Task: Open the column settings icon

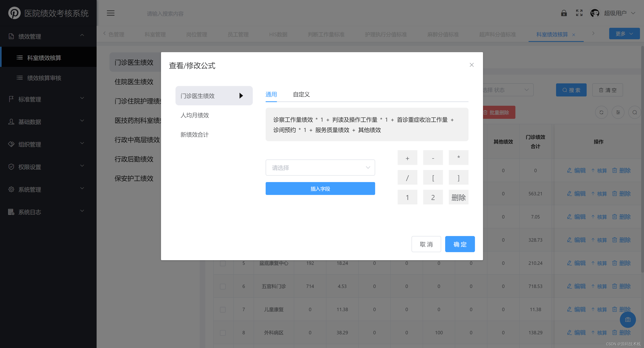Action: pyautogui.click(x=618, y=112)
